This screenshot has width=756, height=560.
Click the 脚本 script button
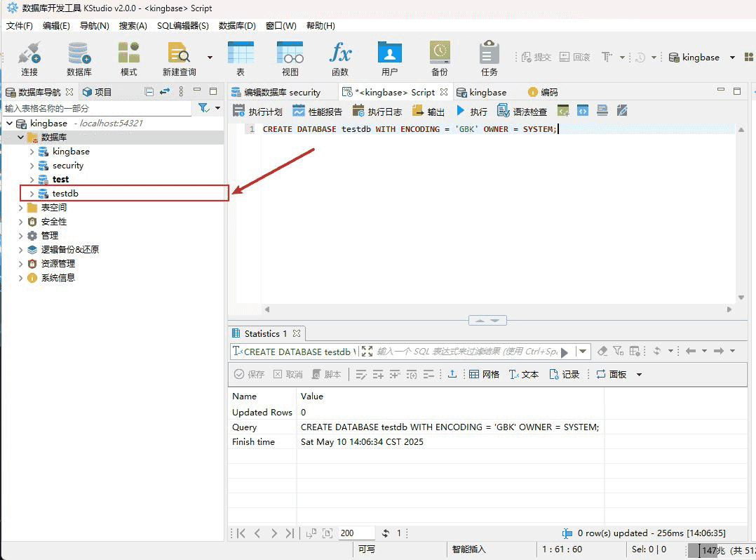326,374
